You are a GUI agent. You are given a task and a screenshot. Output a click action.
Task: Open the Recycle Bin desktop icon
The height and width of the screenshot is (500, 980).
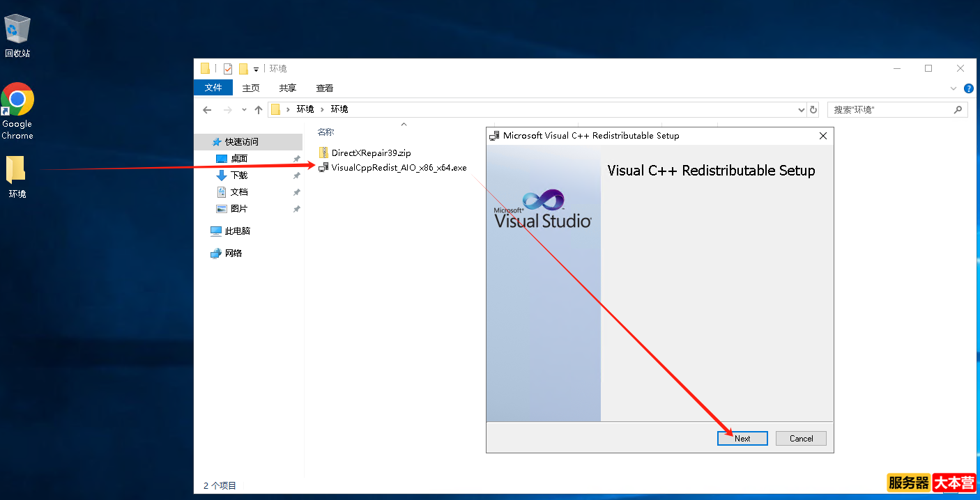(x=17, y=35)
